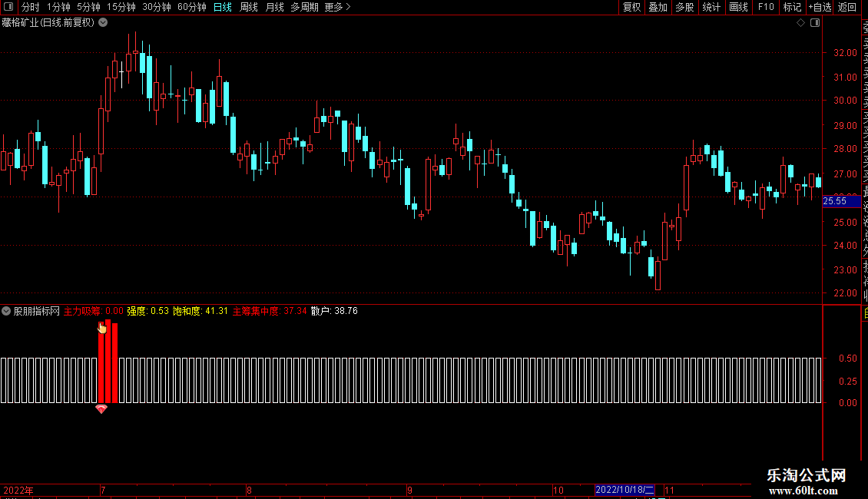Image resolution: width=868 pixels, height=499 pixels.
Task: Click the panel layout icon left of 分时
Action: pyautogui.click(x=8, y=7)
